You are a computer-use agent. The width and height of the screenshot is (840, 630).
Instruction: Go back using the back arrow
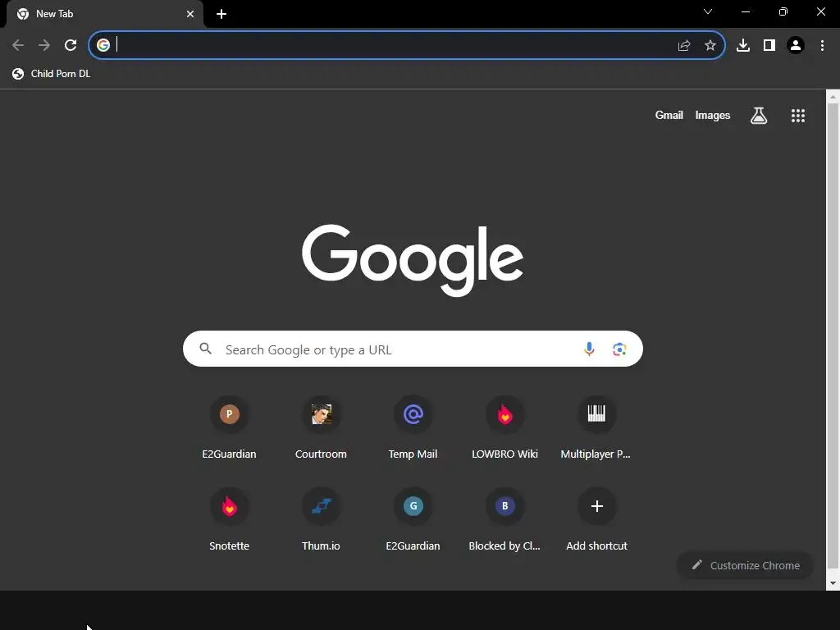pos(18,45)
